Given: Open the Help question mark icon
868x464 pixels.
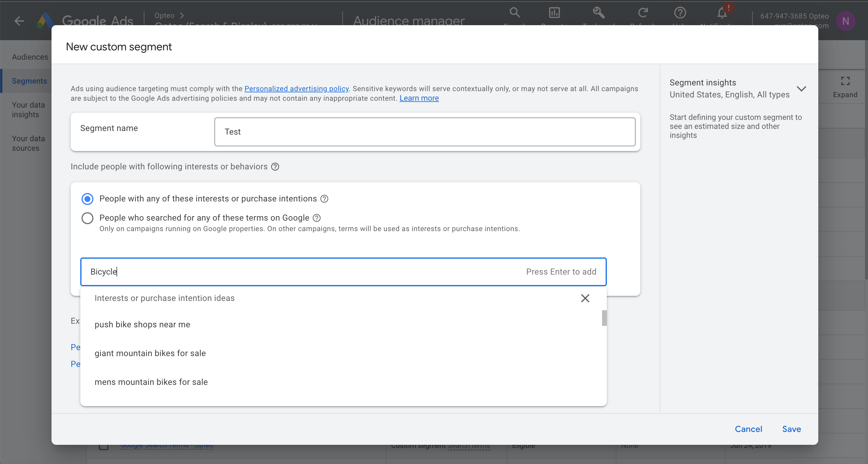Looking at the screenshot, I should coord(680,13).
